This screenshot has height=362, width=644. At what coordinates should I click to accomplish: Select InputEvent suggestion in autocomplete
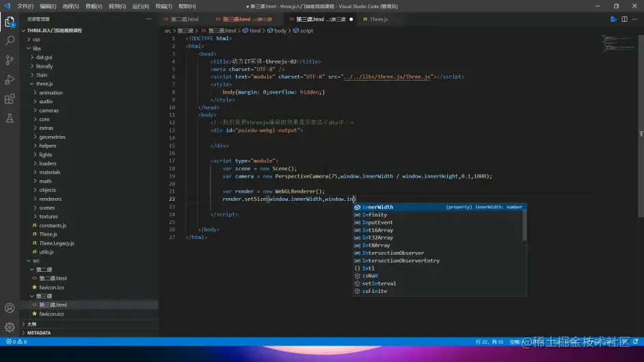438,223
